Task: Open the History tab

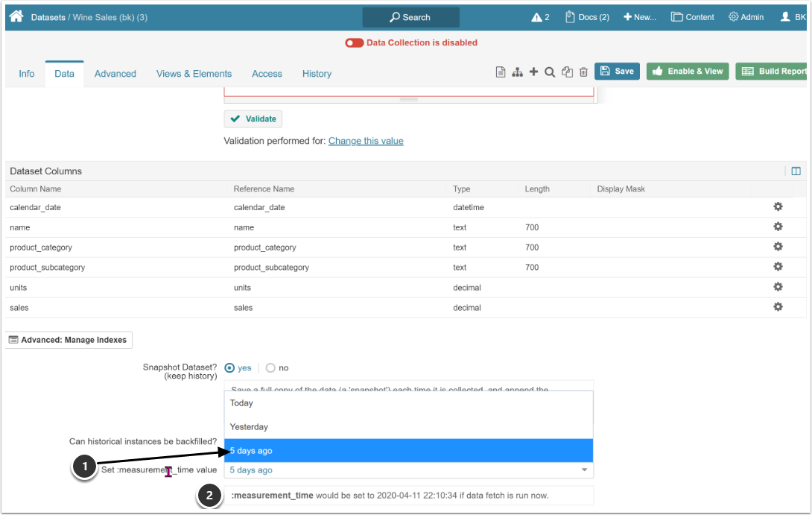Action: click(x=317, y=74)
